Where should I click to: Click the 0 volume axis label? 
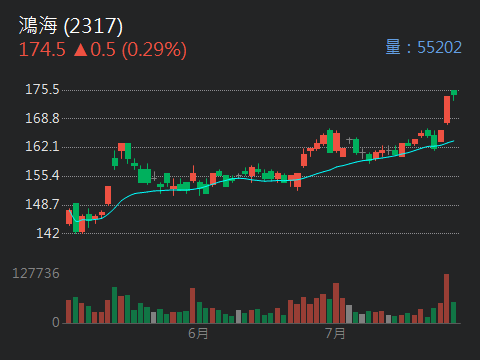(x=56, y=322)
